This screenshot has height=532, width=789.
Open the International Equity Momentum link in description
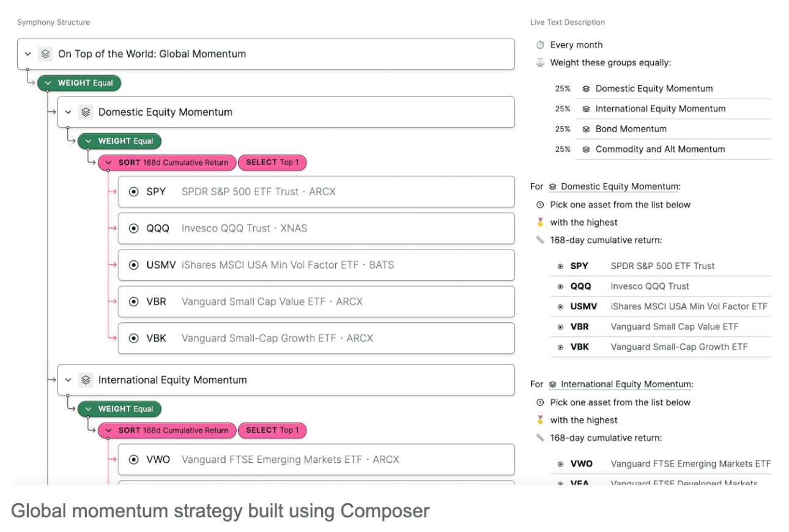tap(626, 385)
